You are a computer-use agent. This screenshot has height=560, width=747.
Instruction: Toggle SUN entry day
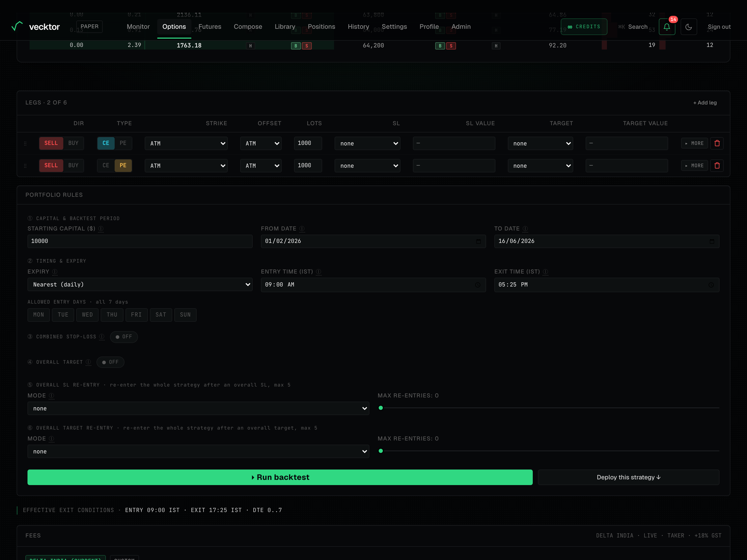(185, 315)
